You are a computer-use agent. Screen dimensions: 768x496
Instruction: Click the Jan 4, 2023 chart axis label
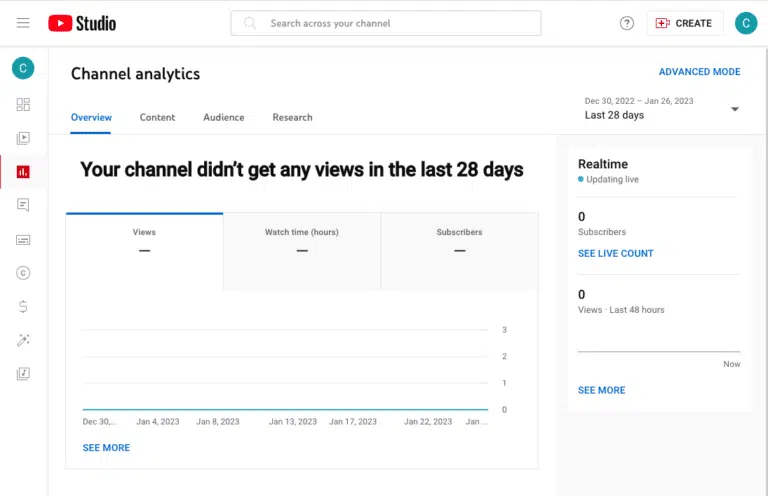tap(158, 422)
